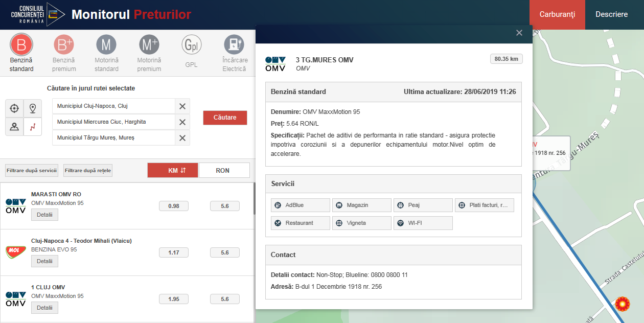Click the Magazin service item
The height and width of the screenshot is (323, 644).
(362, 205)
